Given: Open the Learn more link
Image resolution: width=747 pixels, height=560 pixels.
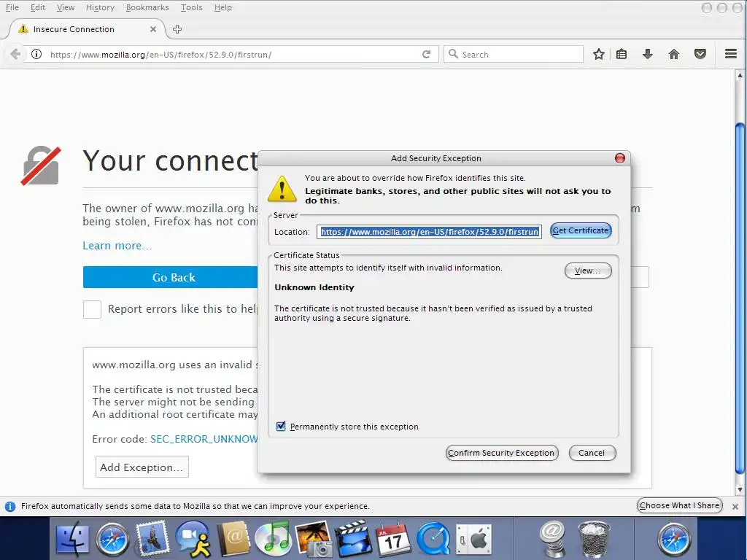Looking at the screenshot, I should (x=117, y=246).
